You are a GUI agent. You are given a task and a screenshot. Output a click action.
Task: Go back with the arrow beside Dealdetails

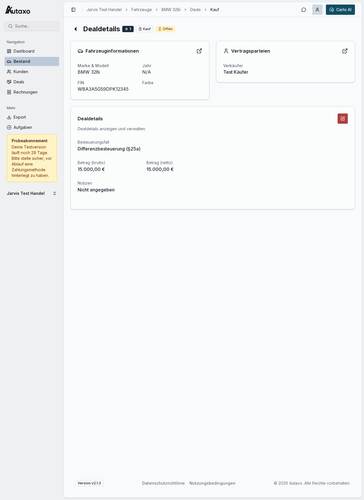[x=76, y=29]
